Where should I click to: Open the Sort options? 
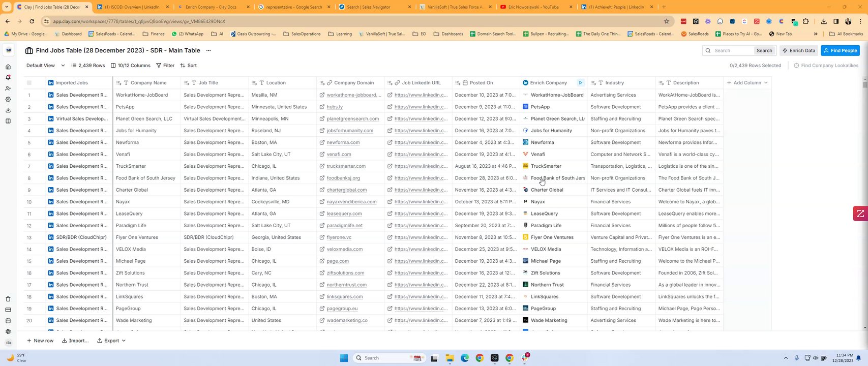point(189,66)
